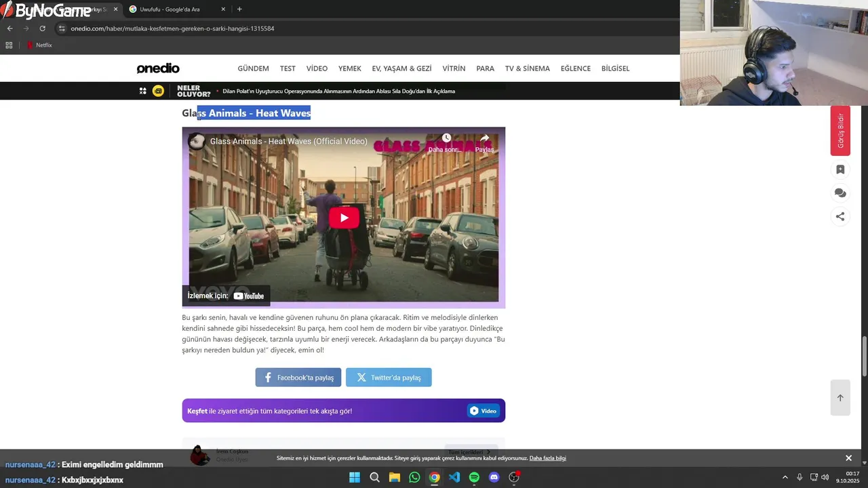Open the YEMEK menu item
868x488 pixels.
pos(350,68)
